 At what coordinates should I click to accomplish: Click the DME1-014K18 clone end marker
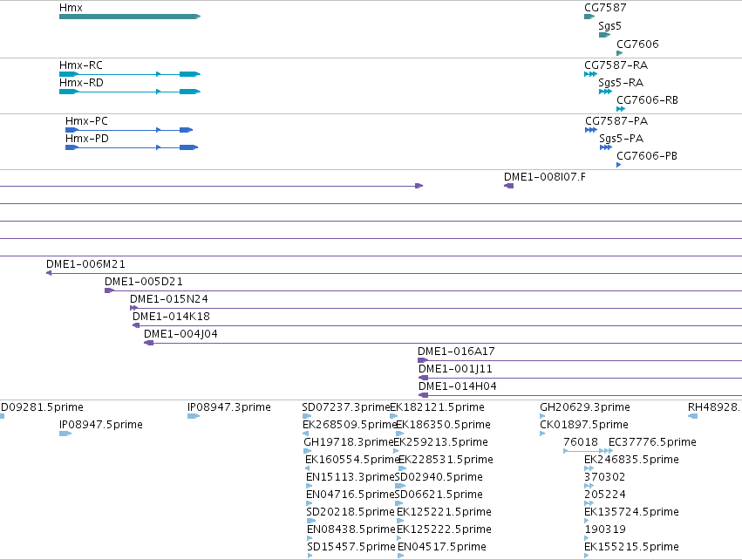(136, 325)
